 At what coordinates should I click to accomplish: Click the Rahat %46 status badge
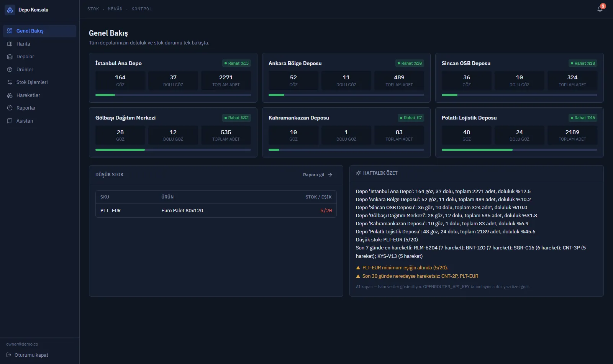[x=583, y=118]
